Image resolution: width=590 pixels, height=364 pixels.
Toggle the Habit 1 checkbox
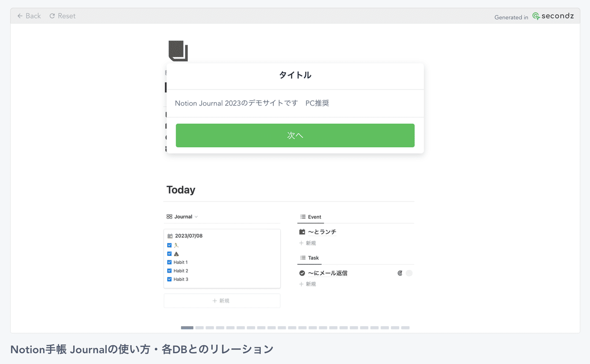(x=170, y=262)
